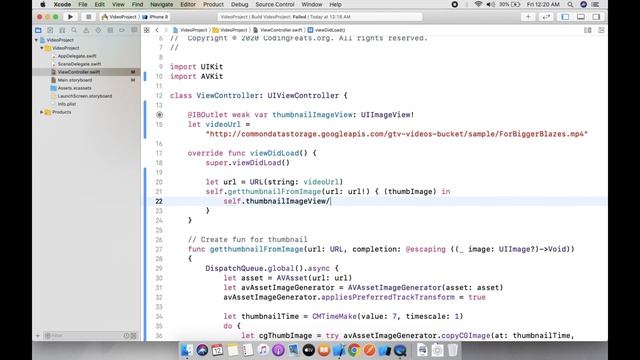Click line number 27 in gutter
The width and height of the screenshot is (640, 360).
[x=159, y=249]
